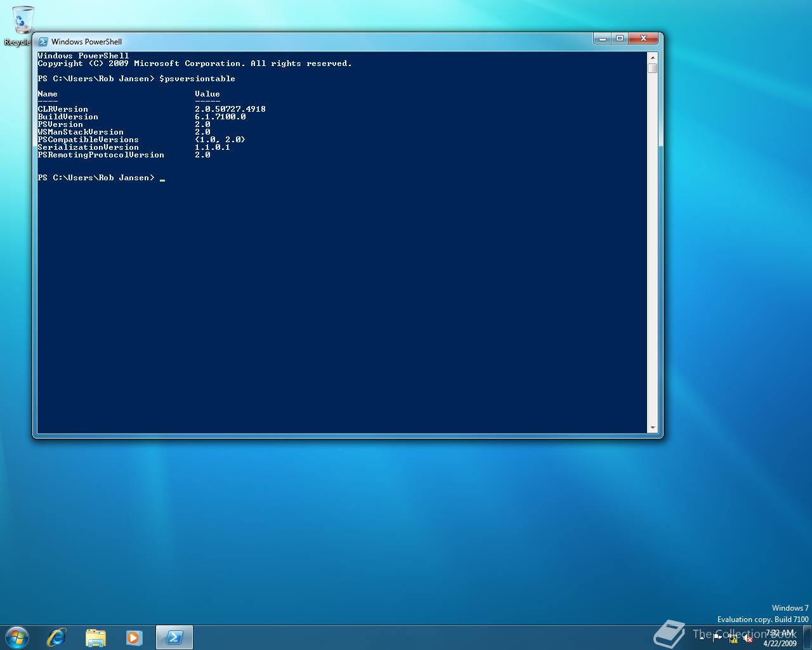Minimize the Windows PowerShell window

coord(603,39)
